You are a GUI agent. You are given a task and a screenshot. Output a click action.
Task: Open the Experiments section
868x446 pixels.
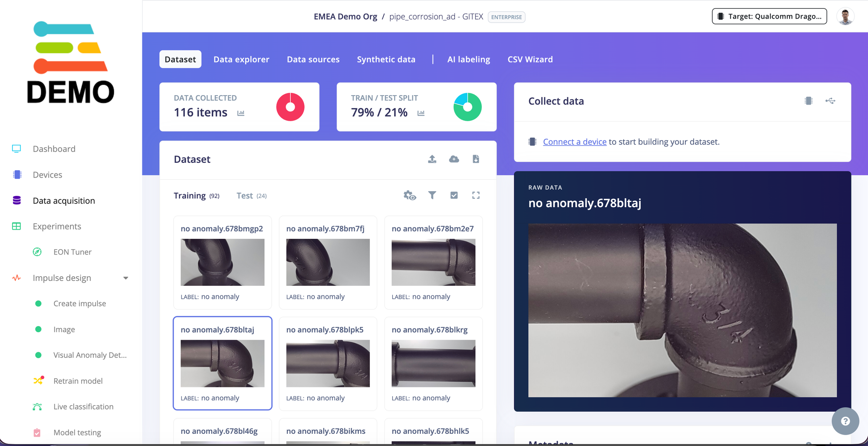(x=57, y=226)
